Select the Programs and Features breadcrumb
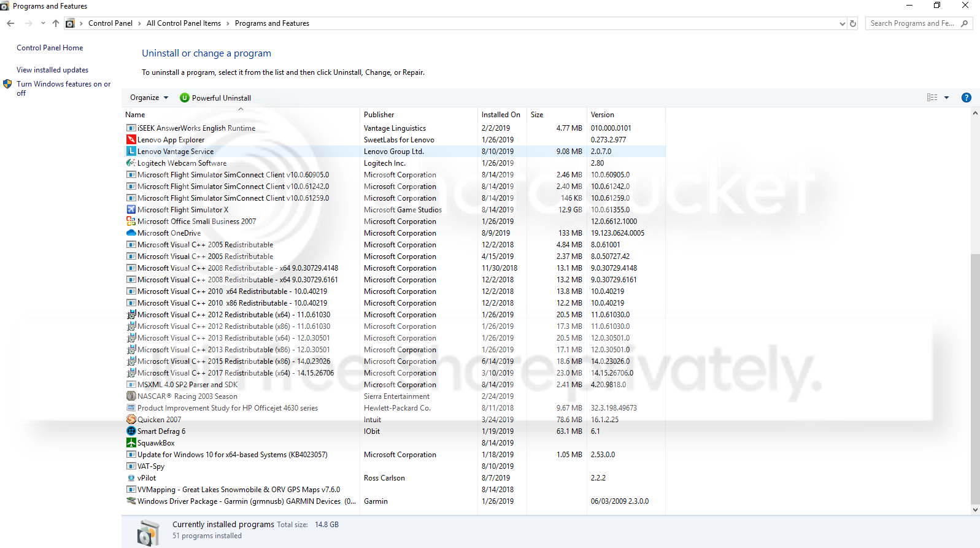 [272, 23]
